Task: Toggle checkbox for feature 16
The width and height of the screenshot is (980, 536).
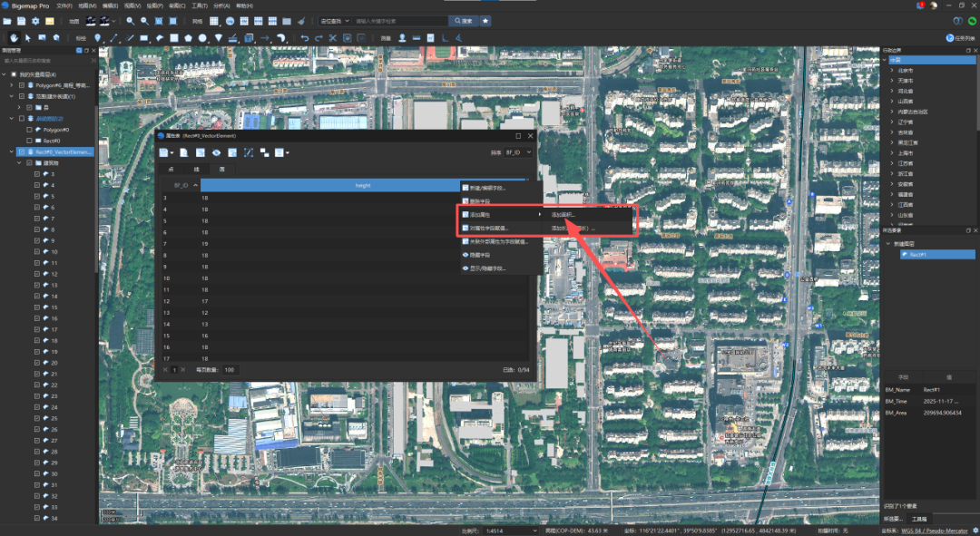Action: coord(37,318)
